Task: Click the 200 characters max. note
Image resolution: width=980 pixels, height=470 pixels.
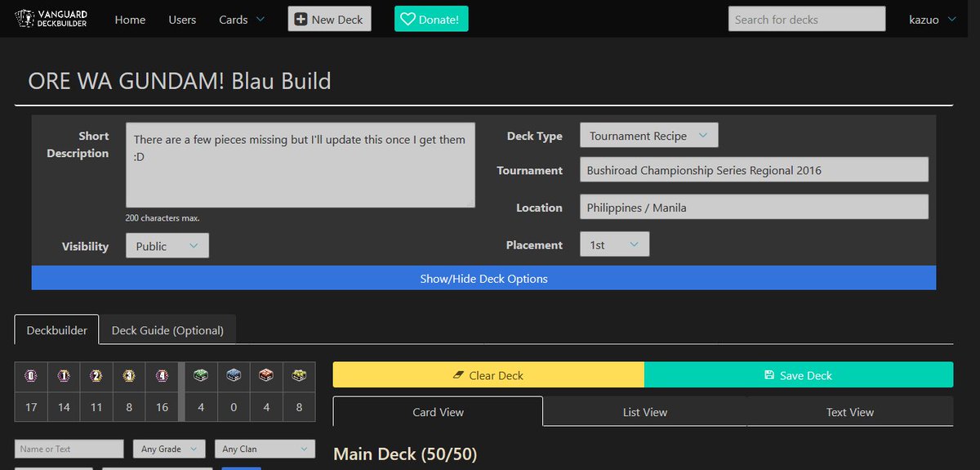Action: tap(163, 218)
